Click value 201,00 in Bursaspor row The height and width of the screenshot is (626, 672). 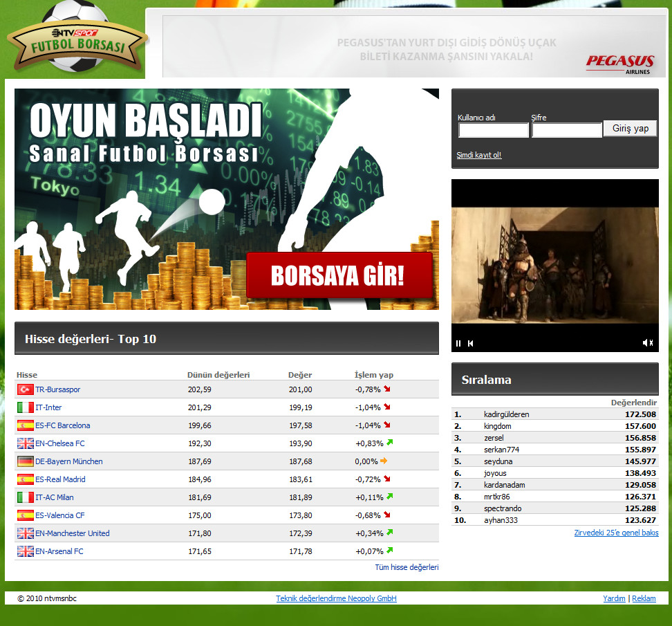tap(301, 389)
